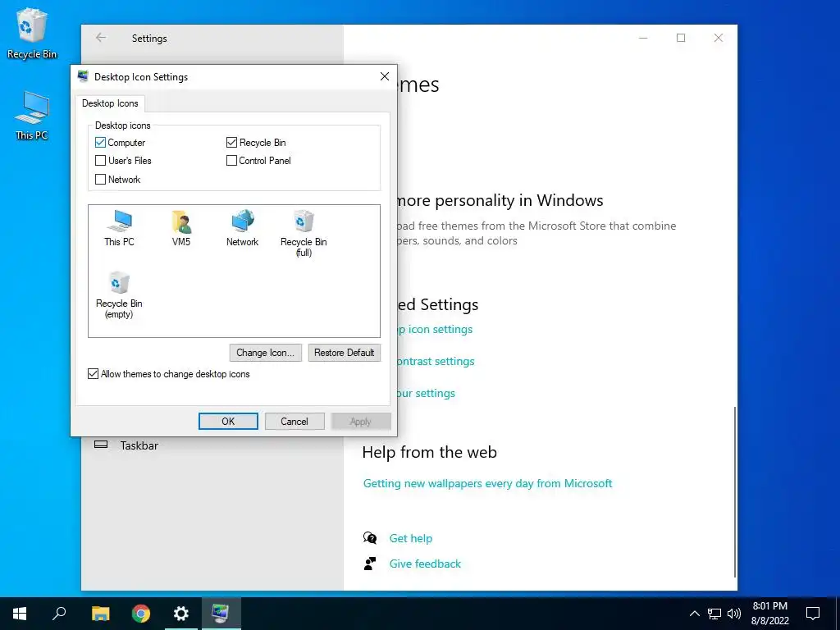Switch to Settings gear in taskbar
This screenshot has height=630, width=840.
point(181,614)
